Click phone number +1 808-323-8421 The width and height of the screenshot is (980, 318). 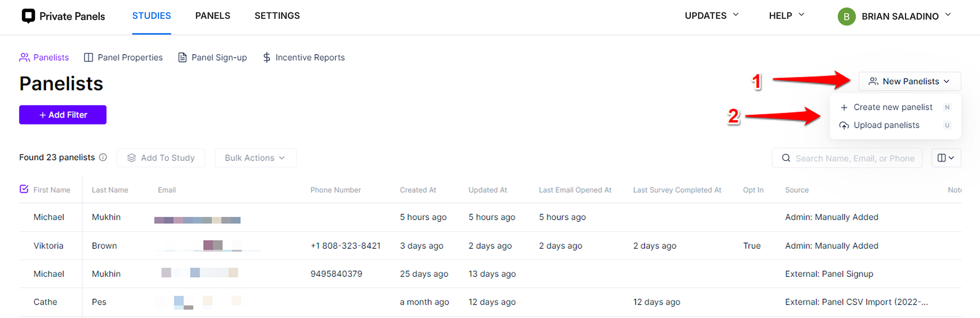coord(345,246)
